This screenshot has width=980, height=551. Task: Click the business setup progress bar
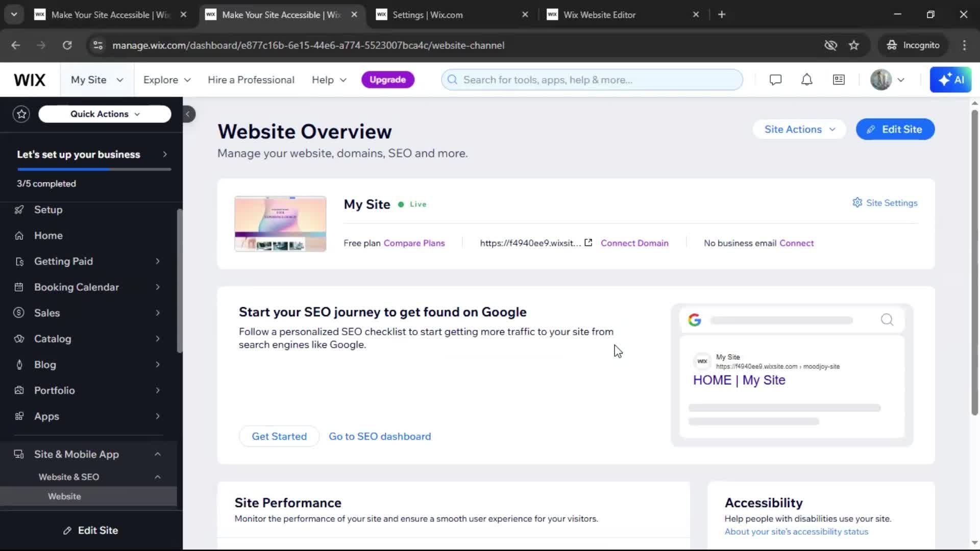coord(94,169)
